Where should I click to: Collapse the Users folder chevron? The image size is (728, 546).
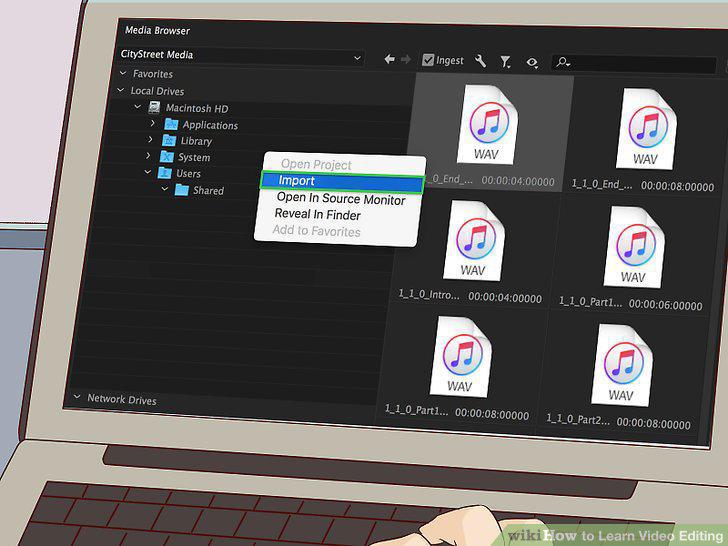tap(148, 172)
